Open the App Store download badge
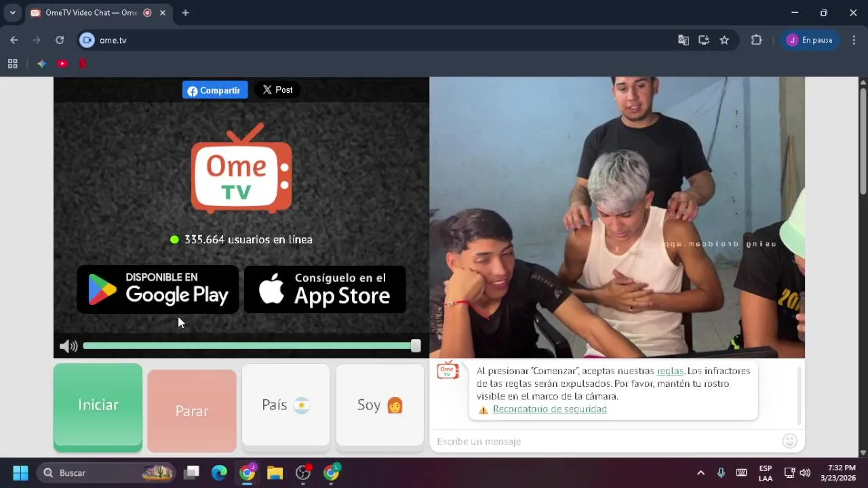Viewport: 868px width, 488px height. point(325,289)
